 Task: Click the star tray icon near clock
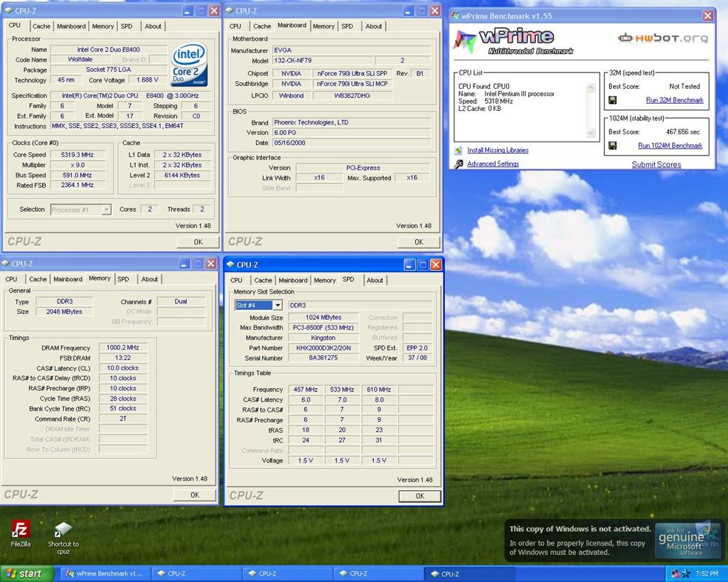[686, 574]
